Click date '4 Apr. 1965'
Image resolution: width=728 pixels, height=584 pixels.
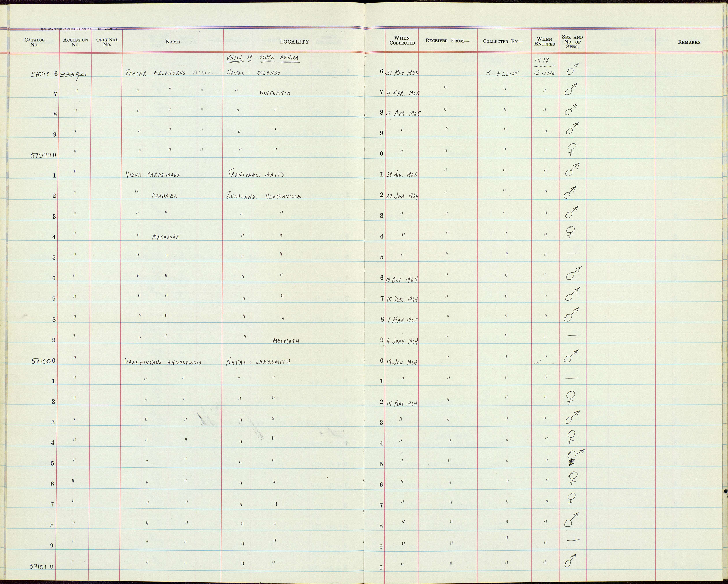[403, 93]
